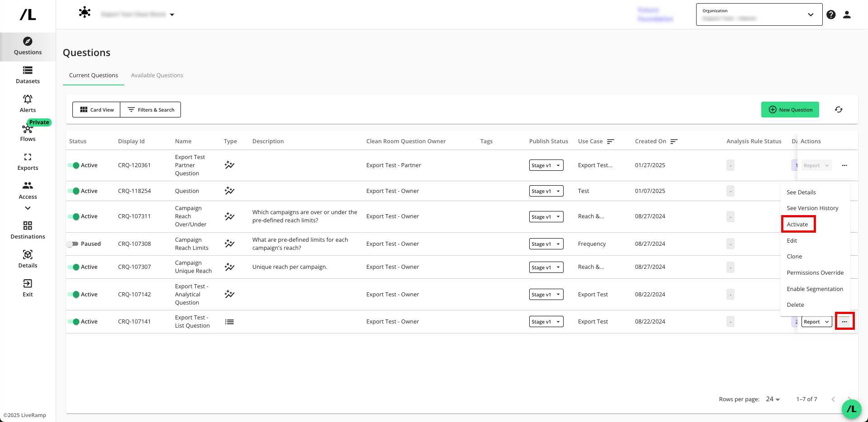Open more actions for CRQ-120361 row
Image resolution: width=868 pixels, height=422 pixels.
tap(844, 165)
